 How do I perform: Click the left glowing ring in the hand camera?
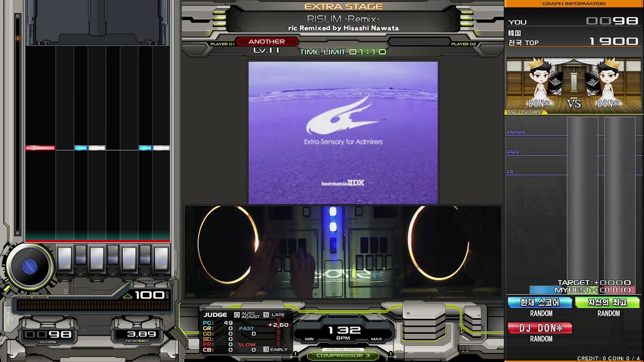[228, 243]
